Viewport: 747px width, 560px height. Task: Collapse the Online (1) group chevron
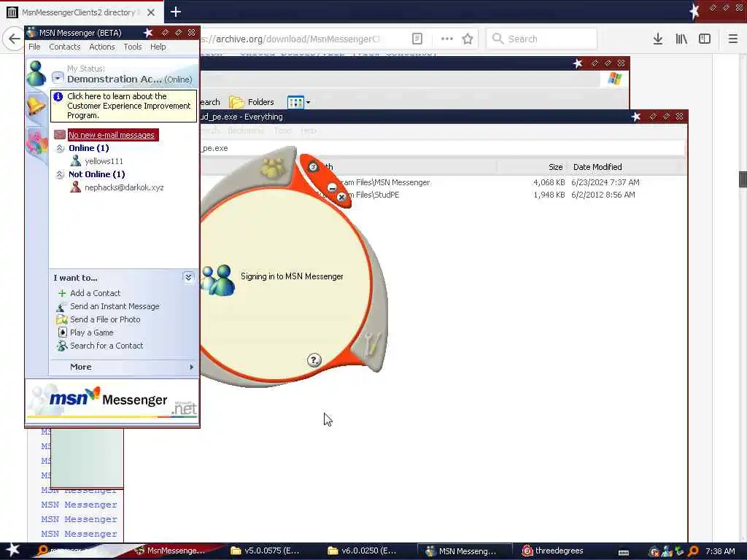pyautogui.click(x=60, y=148)
